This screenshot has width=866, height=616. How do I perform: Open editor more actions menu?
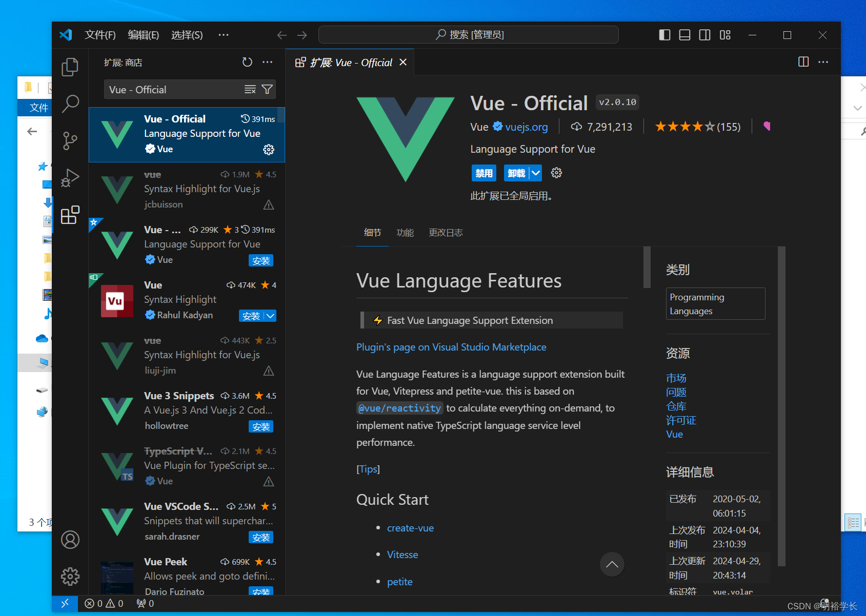[x=823, y=62]
